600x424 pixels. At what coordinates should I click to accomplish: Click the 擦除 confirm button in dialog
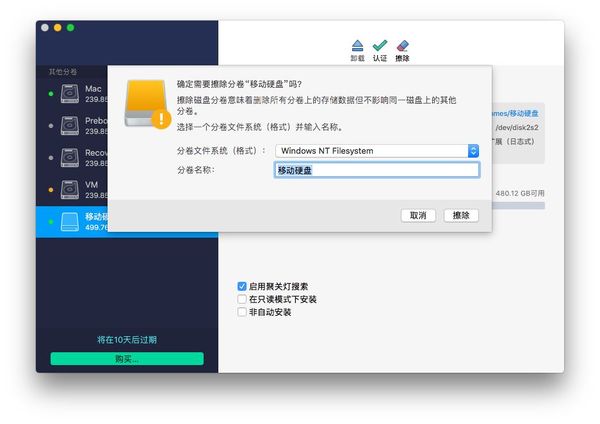coord(461,215)
